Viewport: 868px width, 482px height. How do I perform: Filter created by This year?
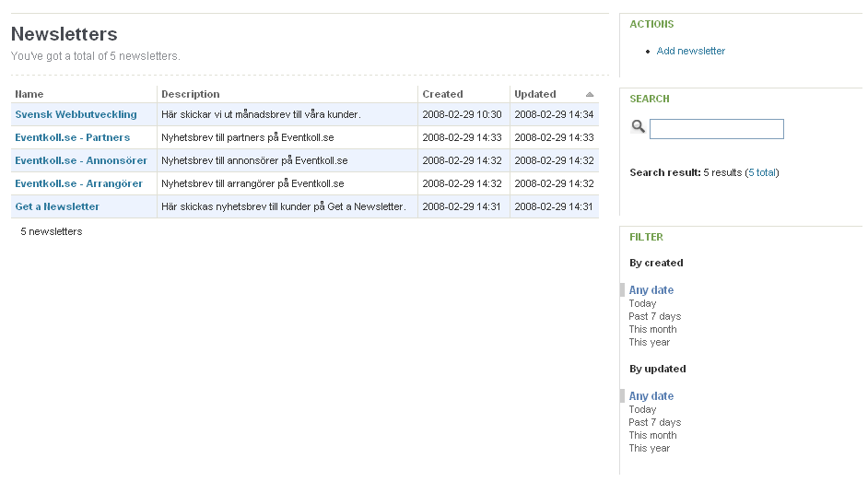(x=650, y=342)
